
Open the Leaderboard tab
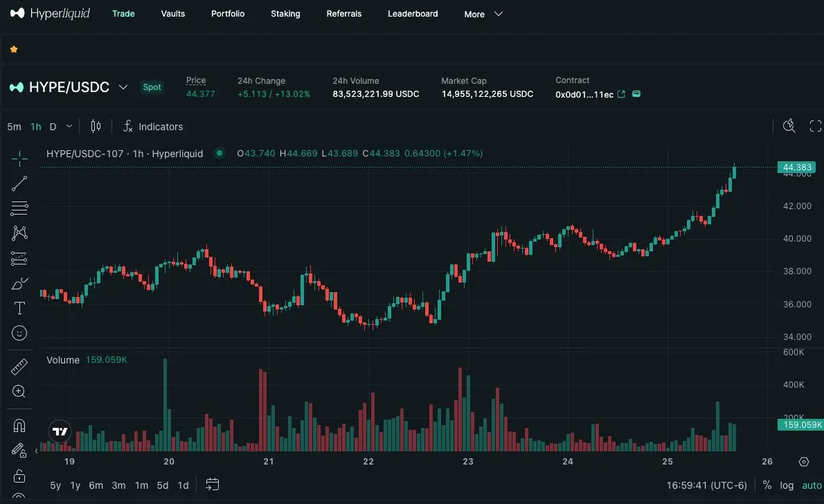point(413,14)
